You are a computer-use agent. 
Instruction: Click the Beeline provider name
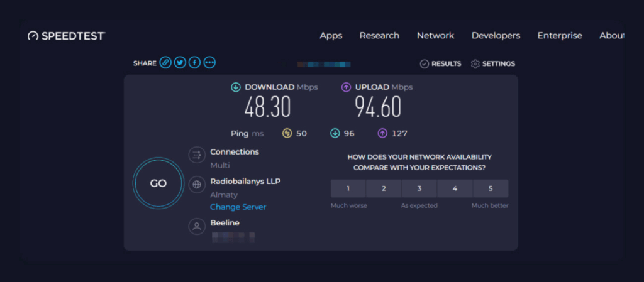[x=225, y=223]
